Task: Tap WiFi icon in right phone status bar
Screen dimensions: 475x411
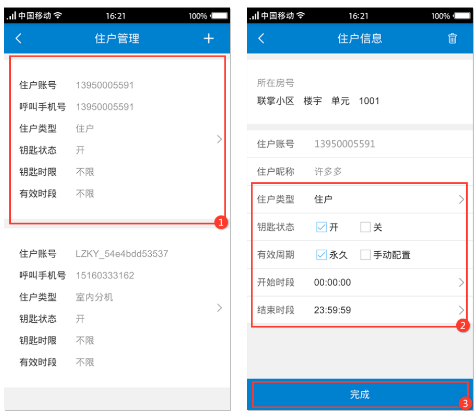Action: pos(301,15)
